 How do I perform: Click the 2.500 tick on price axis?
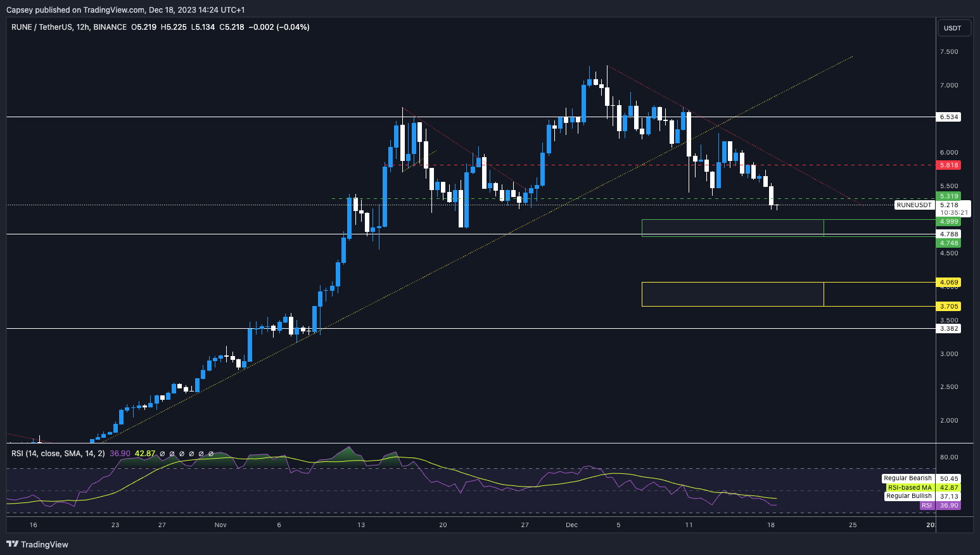coord(949,387)
